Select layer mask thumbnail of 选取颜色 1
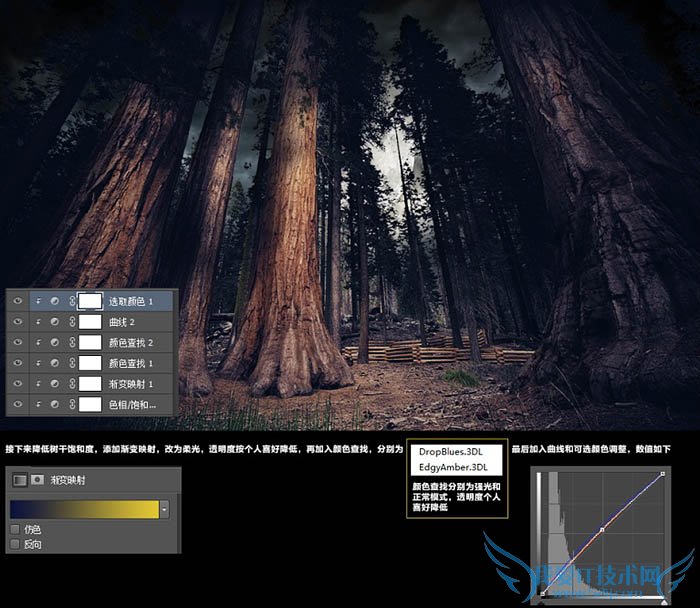The height and width of the screenshot is (608, 700). tap(90, 301)
